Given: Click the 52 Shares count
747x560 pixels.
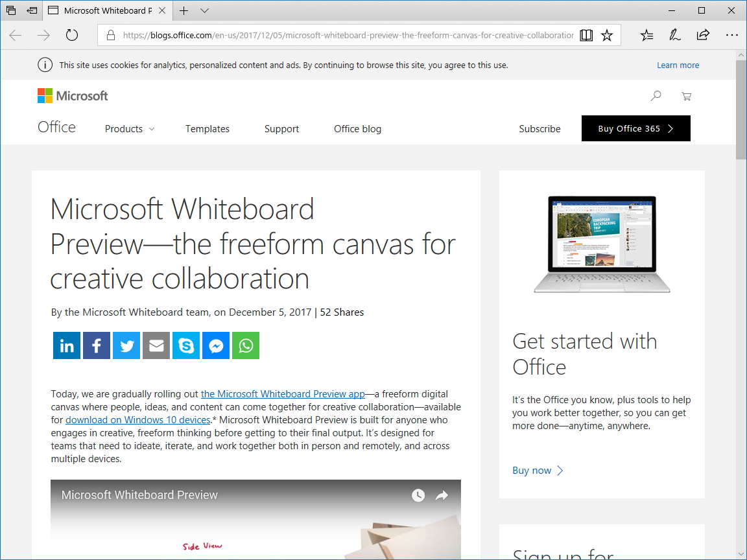Looking at the screenshot, I should coord(342,312).
